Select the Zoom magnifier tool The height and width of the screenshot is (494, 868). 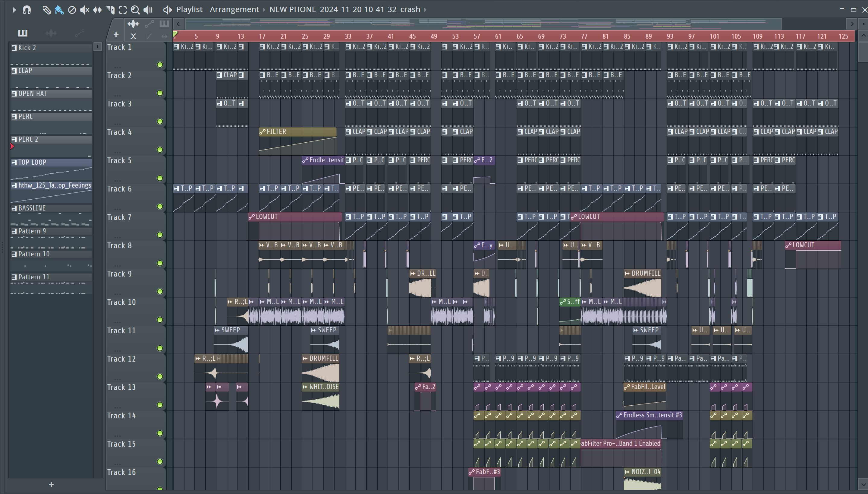pos(135,10)
